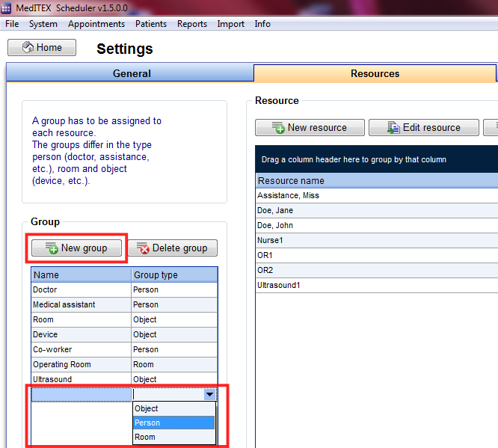498x448 pixels.
Task: Open the System menu
Action: [43, 24]
